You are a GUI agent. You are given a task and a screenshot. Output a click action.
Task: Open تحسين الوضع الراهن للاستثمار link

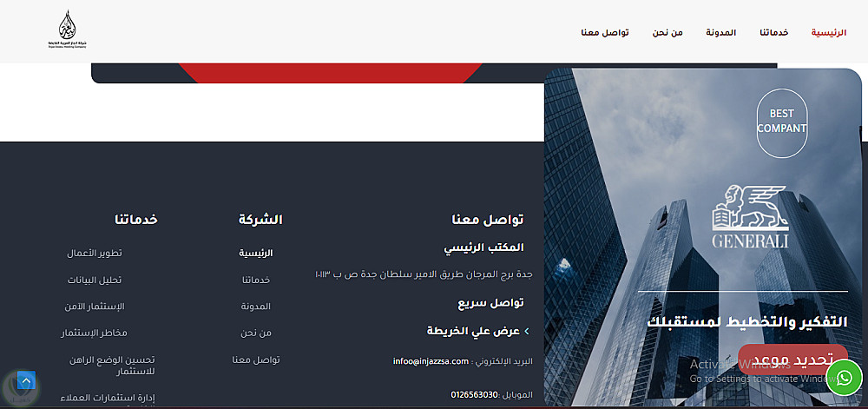pos(112,366)
